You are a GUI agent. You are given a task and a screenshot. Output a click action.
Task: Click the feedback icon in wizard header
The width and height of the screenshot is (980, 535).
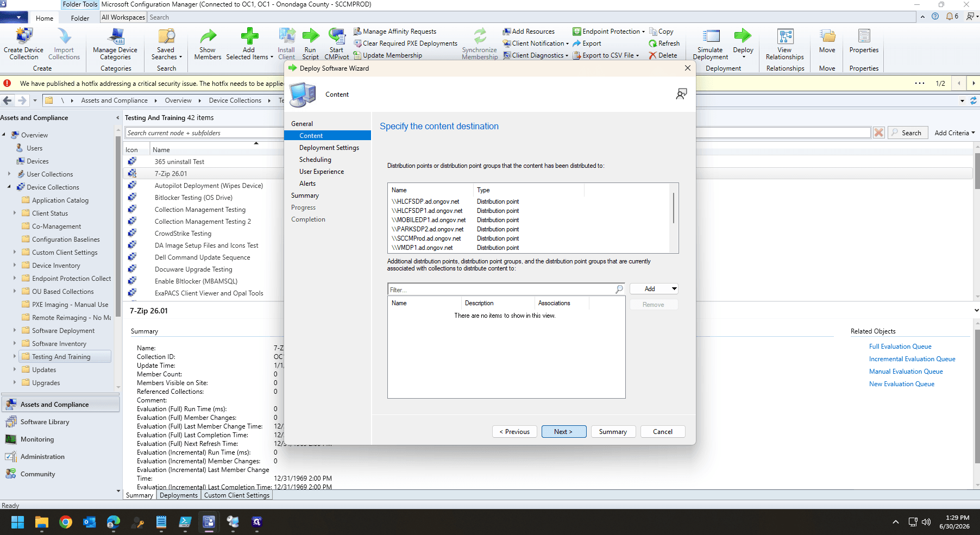click(681, 94)
